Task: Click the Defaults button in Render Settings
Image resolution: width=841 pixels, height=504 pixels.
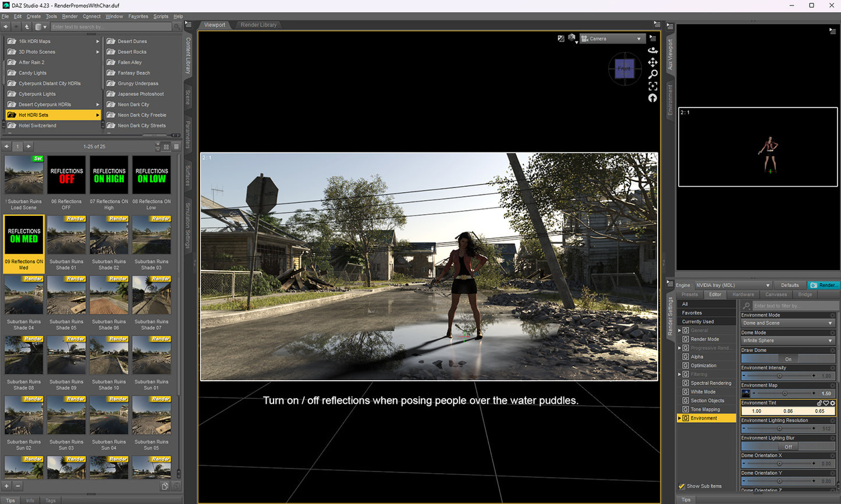Action: pos(789,285)
